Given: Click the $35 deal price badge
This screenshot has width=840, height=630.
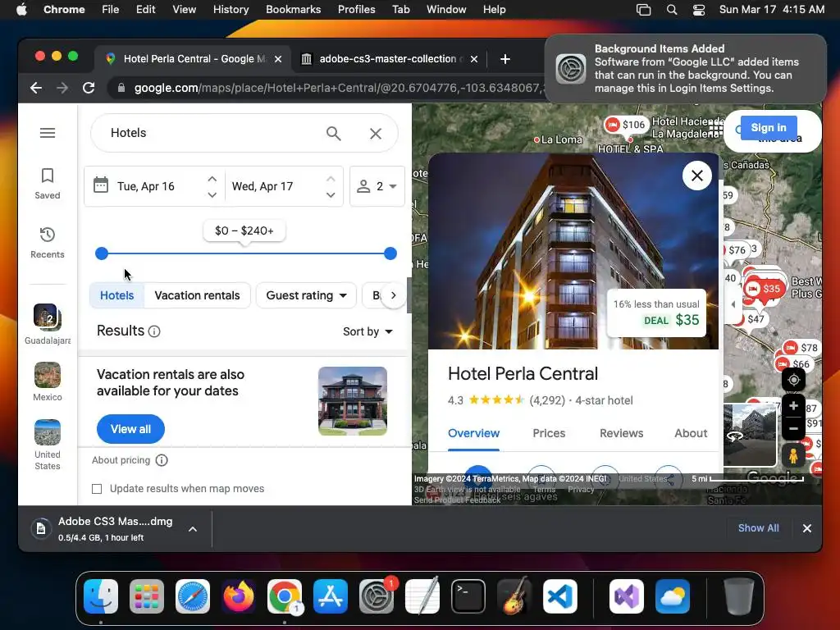Looking at the screenshot, I should [x=657, y=313].
